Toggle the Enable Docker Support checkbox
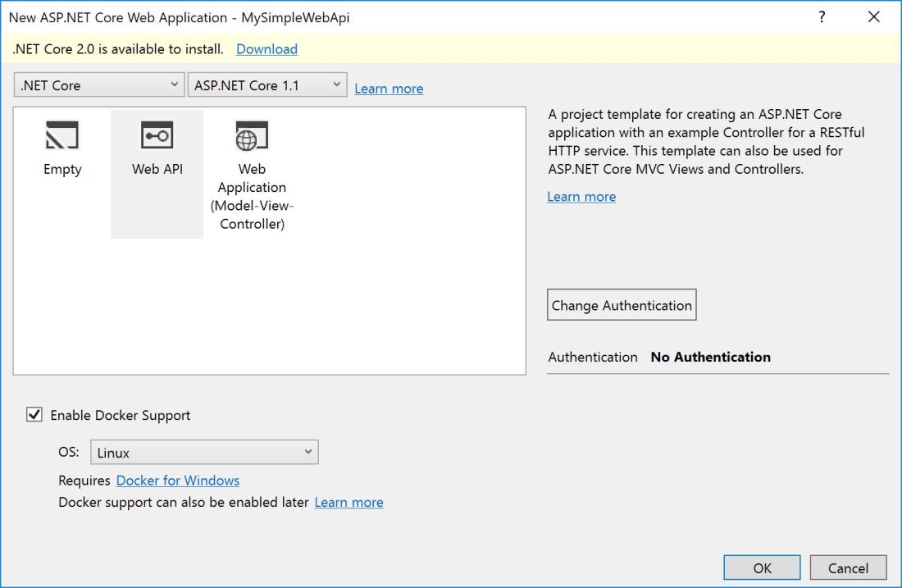 (x=34, y=415)
